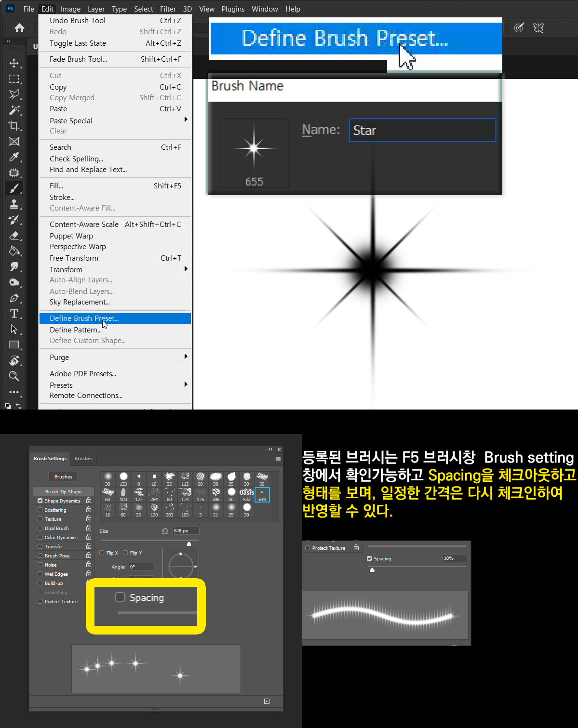Select the Brush tool
578x728 pixels.
tap(14, 188)
